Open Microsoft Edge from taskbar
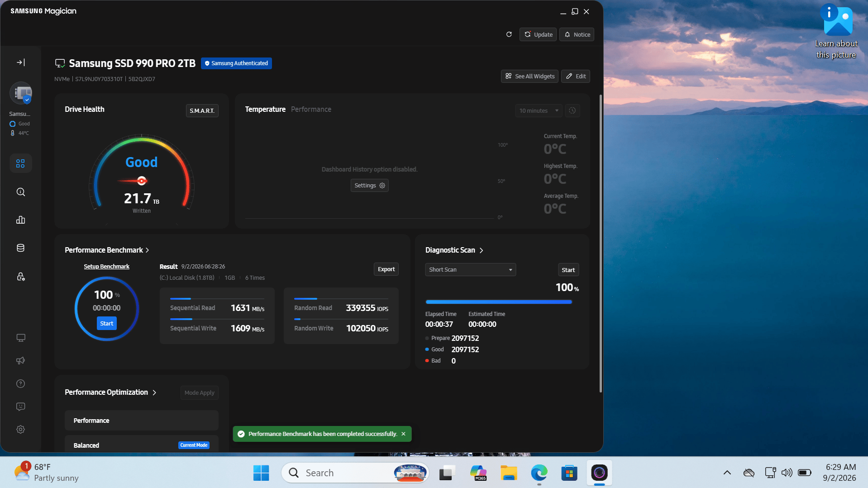Viewport: 868px width, 488px height. tap(539, 473)
